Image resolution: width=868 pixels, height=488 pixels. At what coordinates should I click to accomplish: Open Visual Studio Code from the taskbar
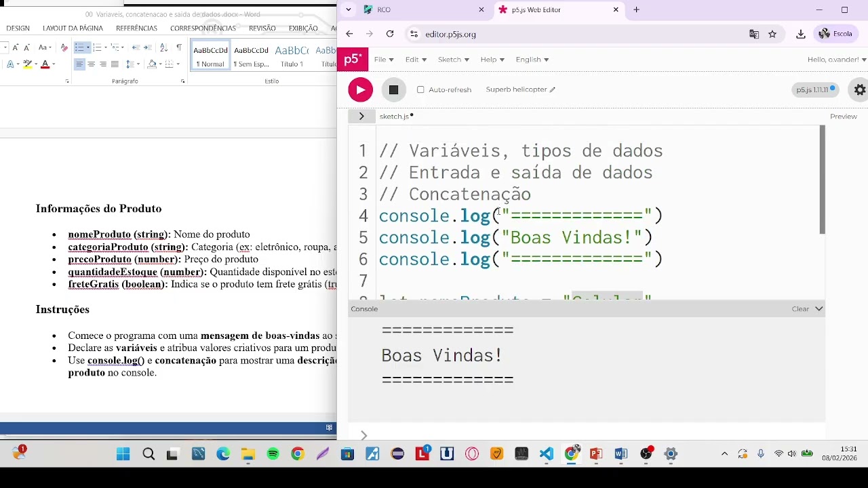547,454
